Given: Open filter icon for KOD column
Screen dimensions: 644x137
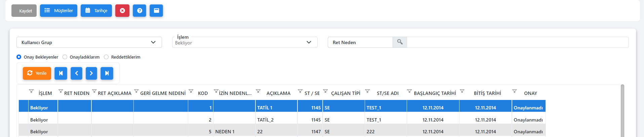Looking at the screenshot, I should coord(191,91).
